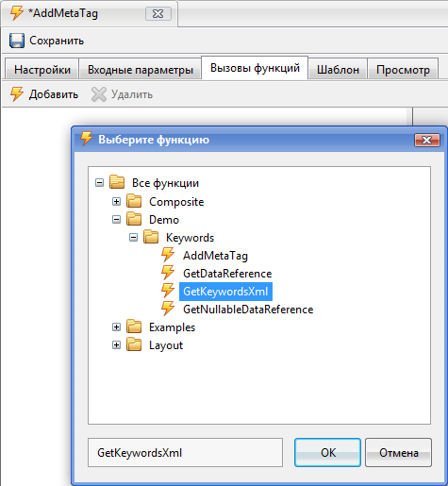The image size is (448, 486).
Task: Close the AddMetaTag document tab
Action: [158, 14]
